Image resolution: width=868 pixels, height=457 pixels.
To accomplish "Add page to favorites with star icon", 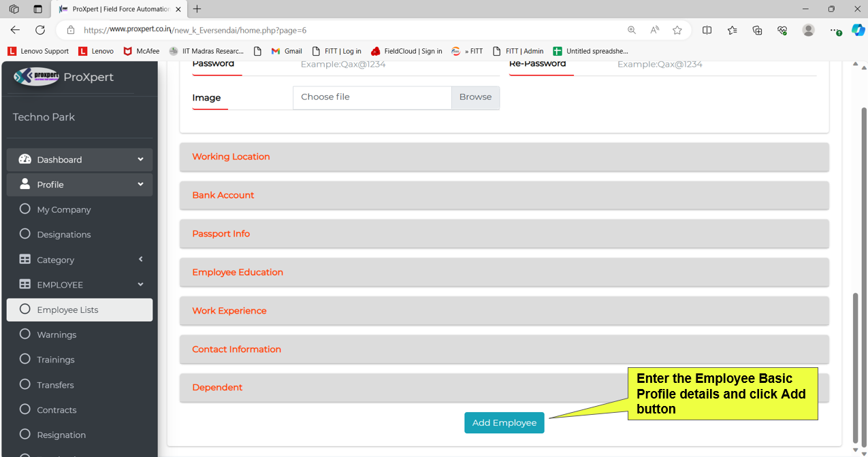I will pyautogui.click(x=677, y=30).
